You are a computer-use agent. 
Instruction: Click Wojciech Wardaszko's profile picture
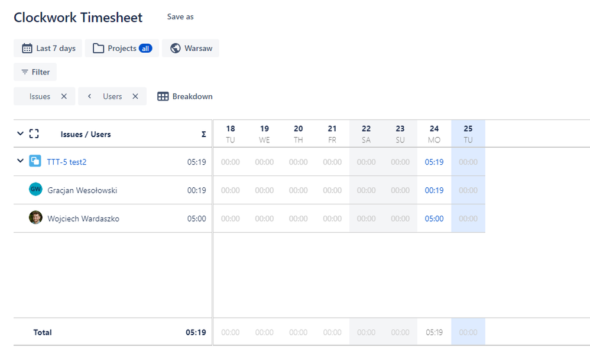tap(36, 218)
